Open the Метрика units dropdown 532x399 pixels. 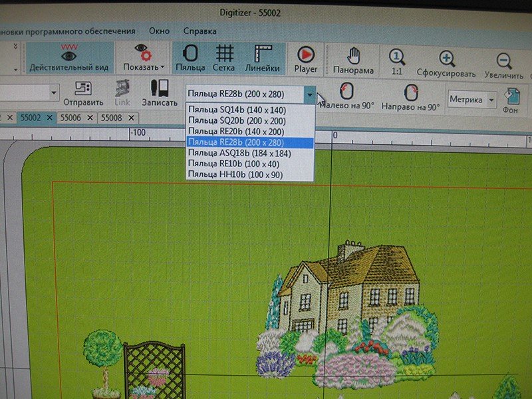[491, 100]
